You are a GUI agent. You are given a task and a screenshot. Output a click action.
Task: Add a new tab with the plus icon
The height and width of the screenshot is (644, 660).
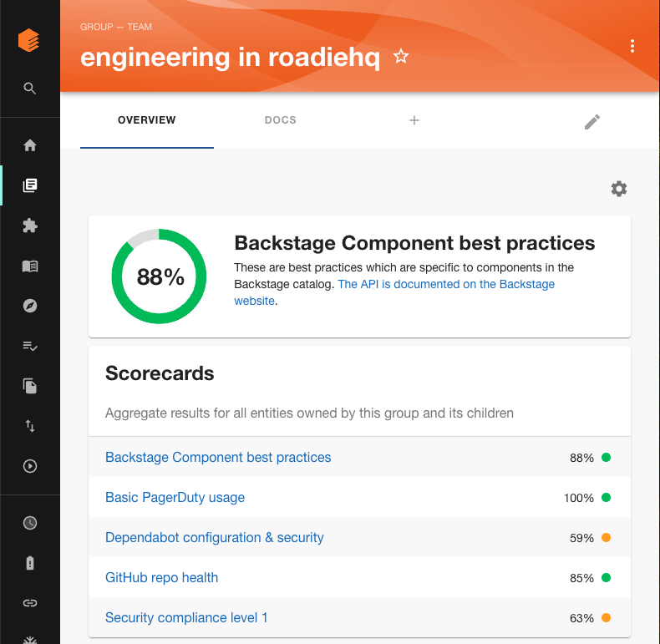(414, 120)
